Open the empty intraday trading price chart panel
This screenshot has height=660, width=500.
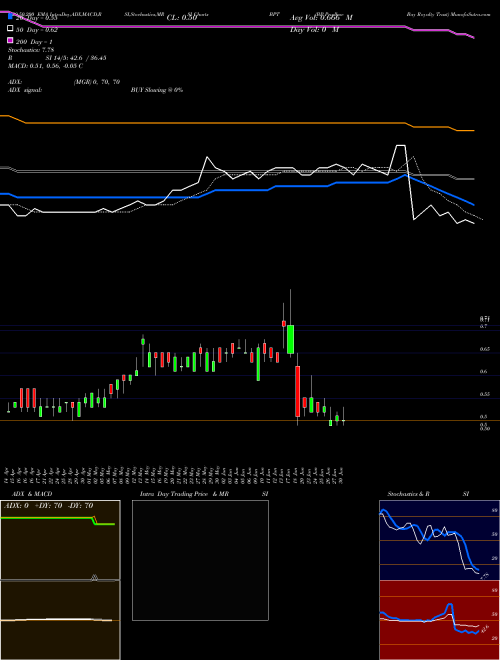click(x=200, y=560)
